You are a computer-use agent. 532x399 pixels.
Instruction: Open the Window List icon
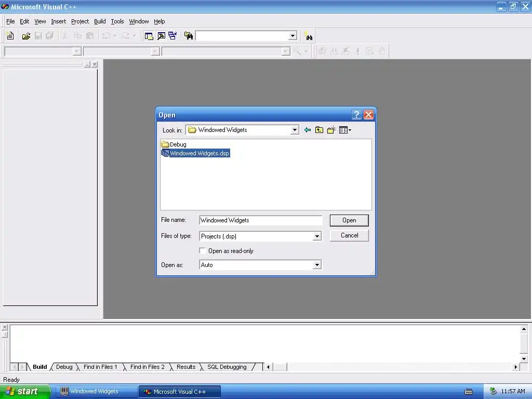click(172, 36)
